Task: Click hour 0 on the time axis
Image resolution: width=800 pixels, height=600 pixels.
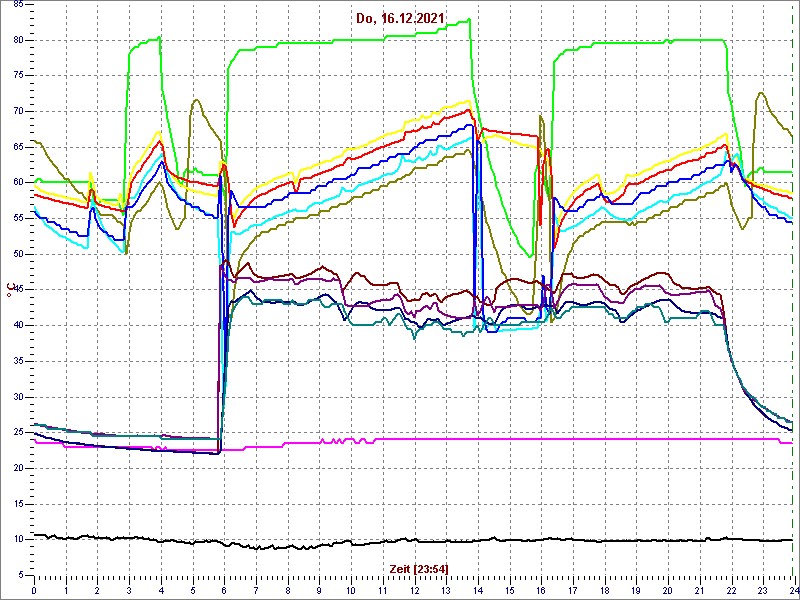Action: pos(34,591)
